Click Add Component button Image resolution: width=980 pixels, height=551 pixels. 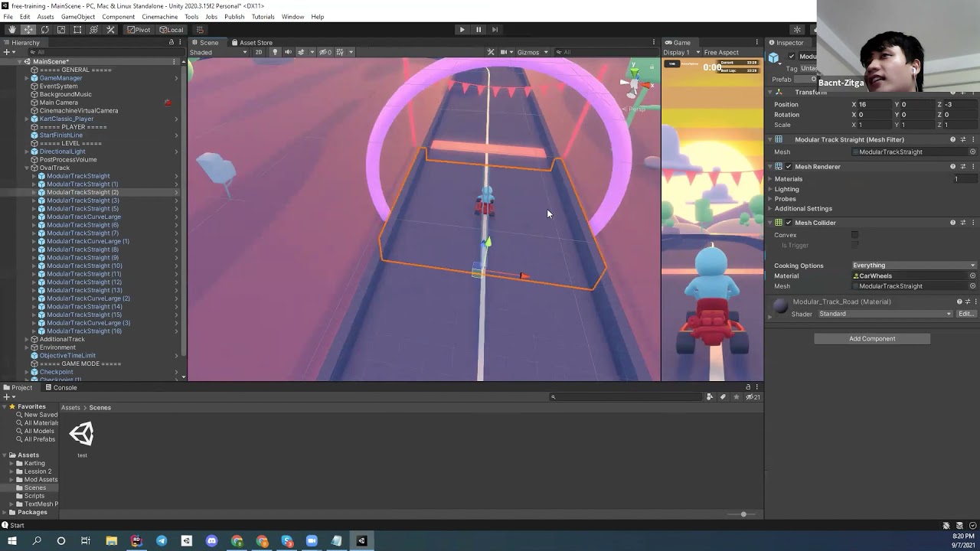point(872,338)
